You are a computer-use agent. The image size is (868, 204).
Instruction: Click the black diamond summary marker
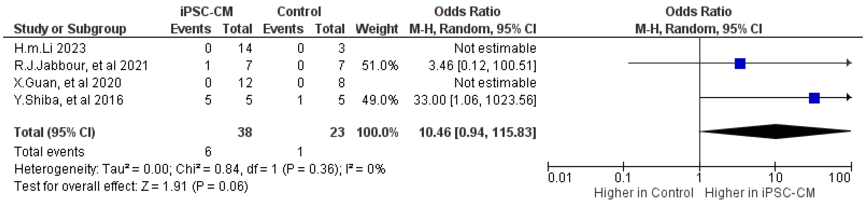pyautogui.click(x=776, y=131)
